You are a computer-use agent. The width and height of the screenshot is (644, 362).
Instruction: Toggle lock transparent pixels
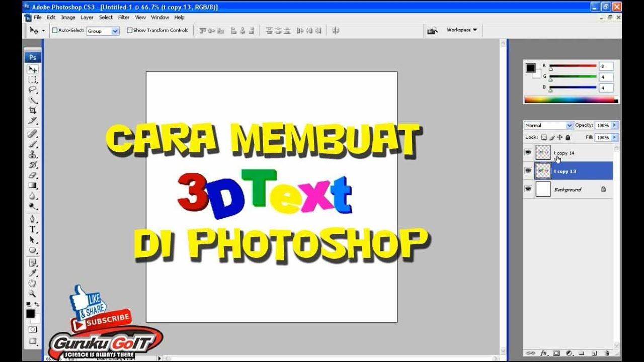[544, 137]
